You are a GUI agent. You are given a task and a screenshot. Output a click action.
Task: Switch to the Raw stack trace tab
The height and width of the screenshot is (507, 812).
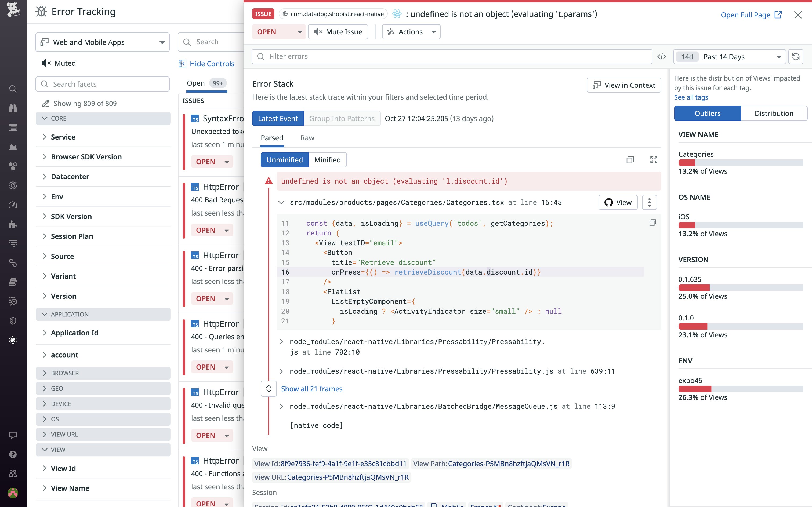click(307, 138)
